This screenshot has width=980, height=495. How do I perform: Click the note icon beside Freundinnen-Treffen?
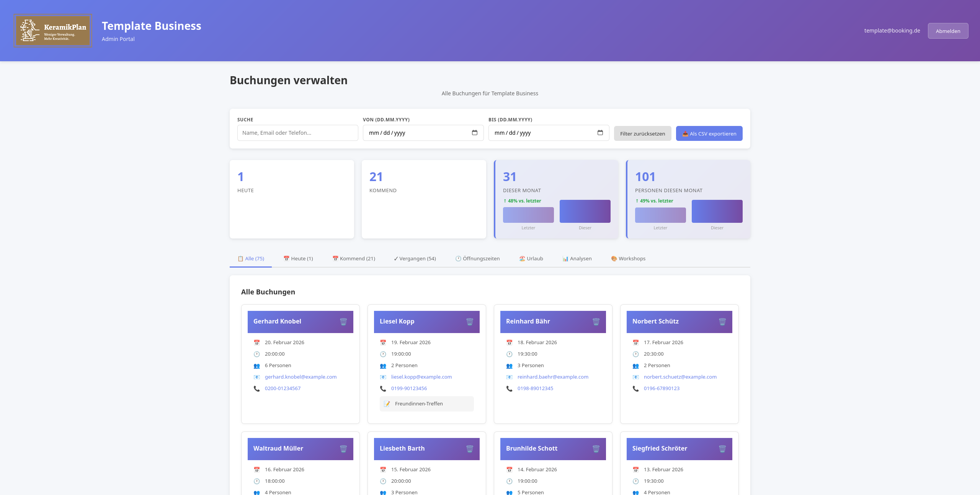pos(387,404)
